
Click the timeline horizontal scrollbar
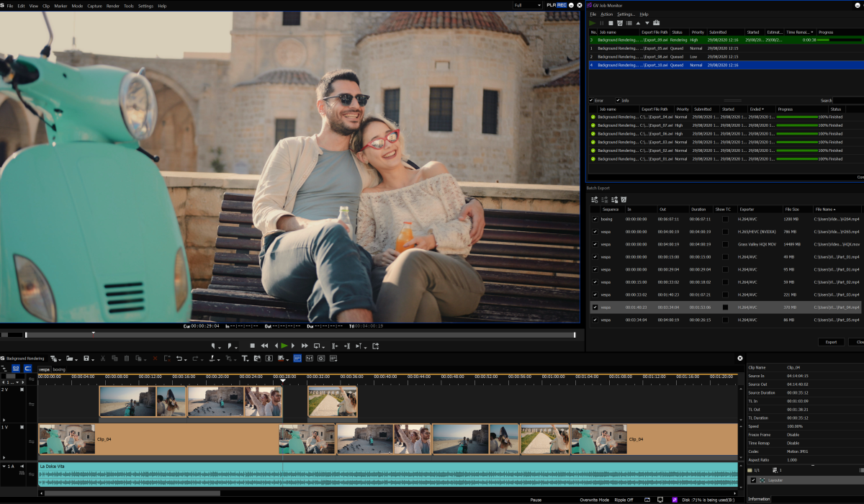point(132,493)
